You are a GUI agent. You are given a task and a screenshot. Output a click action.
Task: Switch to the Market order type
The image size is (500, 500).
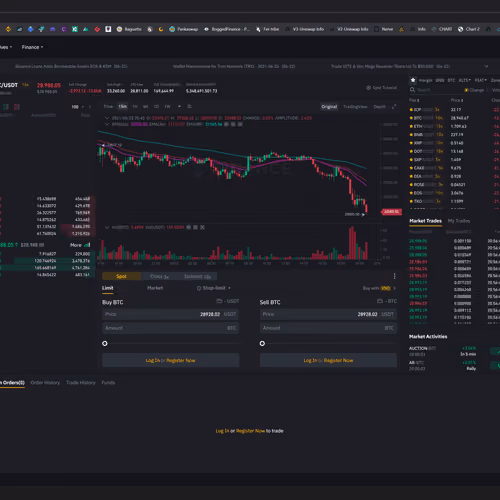[x=155, y=288]
